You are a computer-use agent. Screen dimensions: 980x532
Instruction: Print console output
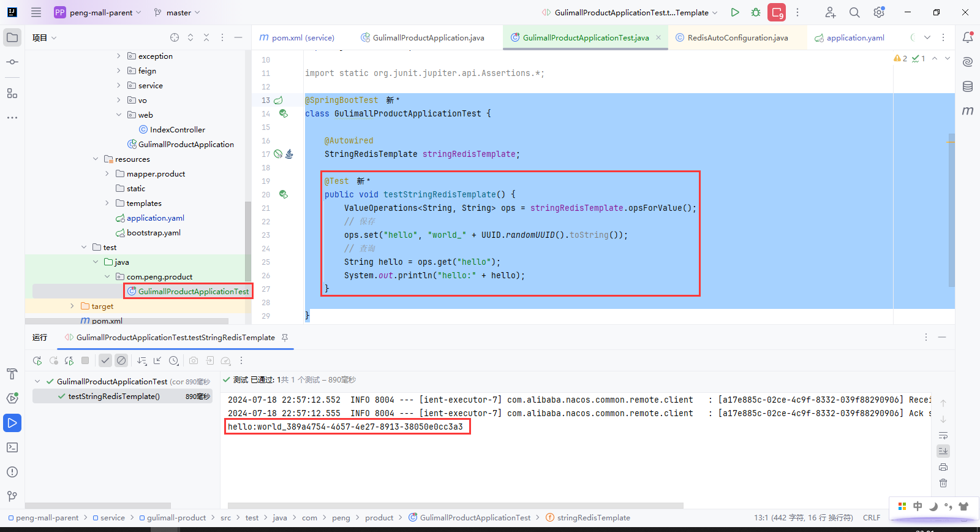pos(943,467)
